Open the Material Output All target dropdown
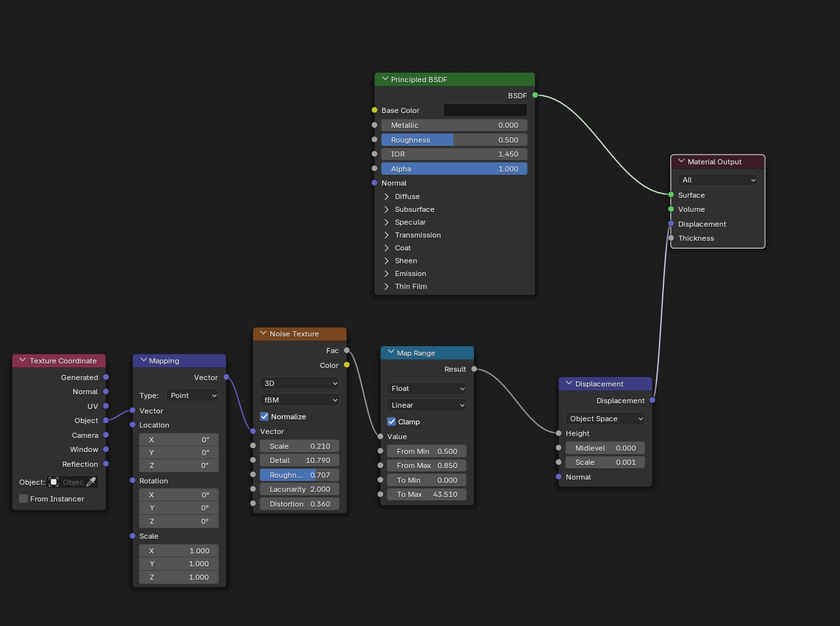Screen dimensions: 840x626 tap(717, 180)
